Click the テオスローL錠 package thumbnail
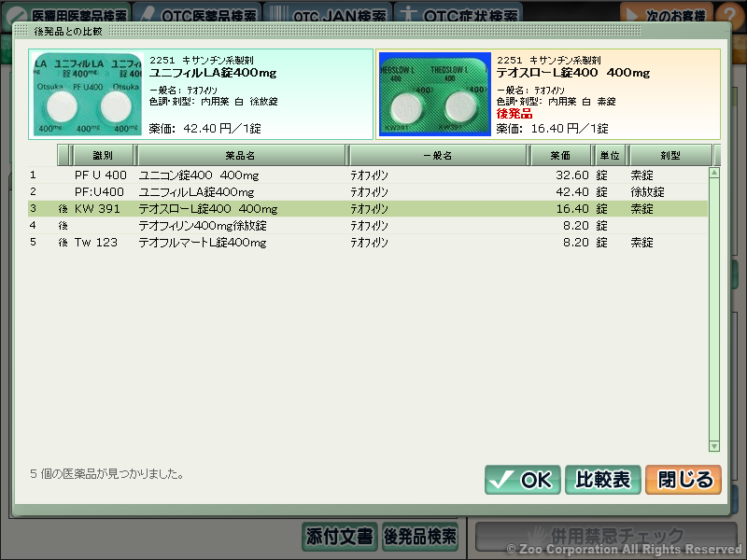 coord(435,94)
